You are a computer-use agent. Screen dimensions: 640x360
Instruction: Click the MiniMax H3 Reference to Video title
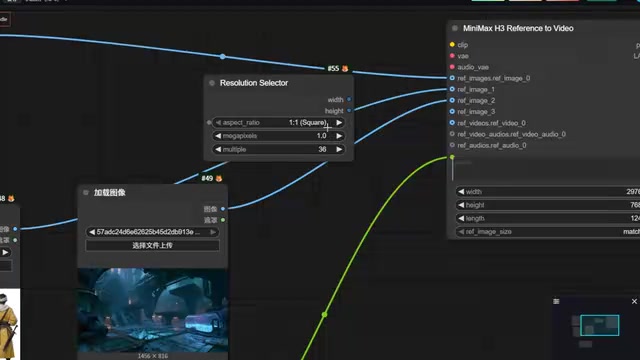coord(518,28)
